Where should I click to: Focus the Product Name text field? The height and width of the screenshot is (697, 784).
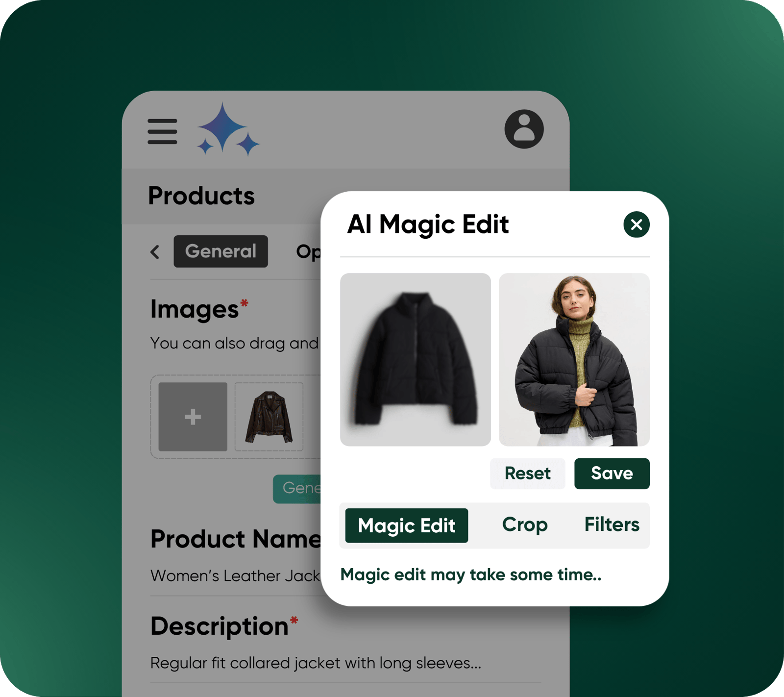pyautogui.click(x=235, y=576)
